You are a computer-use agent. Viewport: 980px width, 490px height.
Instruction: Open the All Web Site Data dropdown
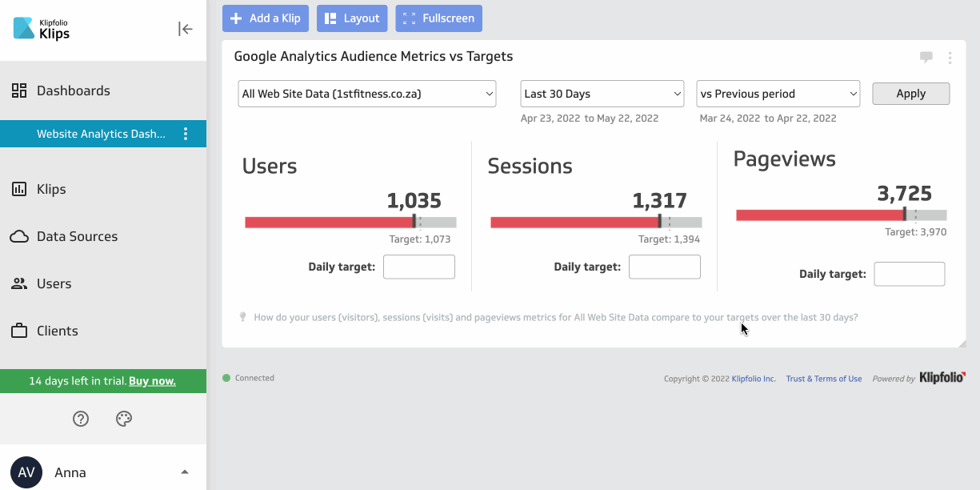[367, 94]
